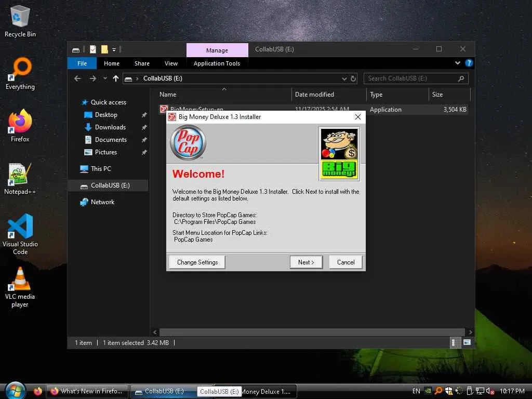The image size is (532, 399).
Task: Open the File menu in Explorer
Action: click(x=82, y=63)
